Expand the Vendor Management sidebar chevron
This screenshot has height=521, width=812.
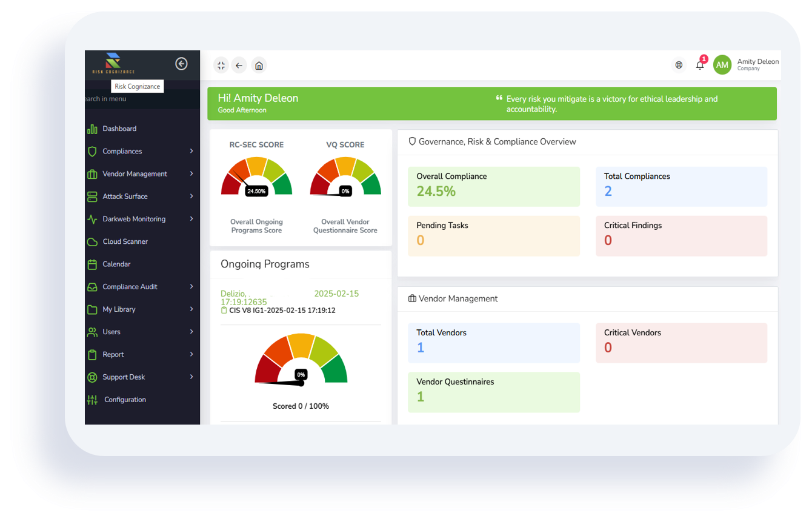point(191,173)
